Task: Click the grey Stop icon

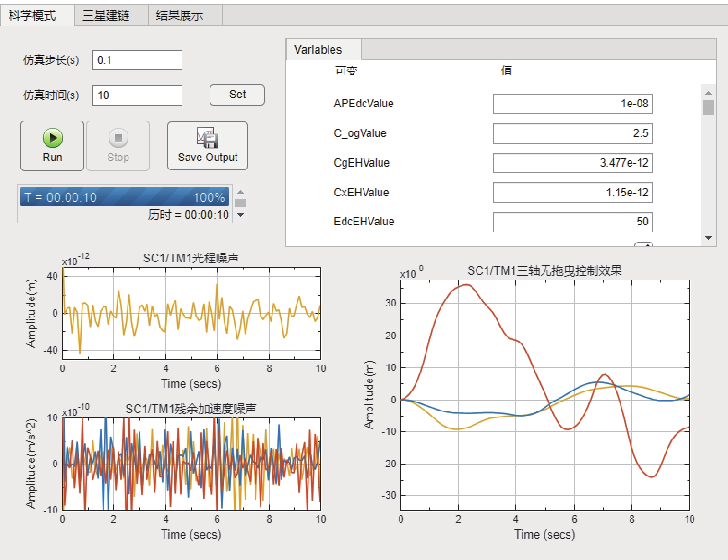Action: [118, 138]
